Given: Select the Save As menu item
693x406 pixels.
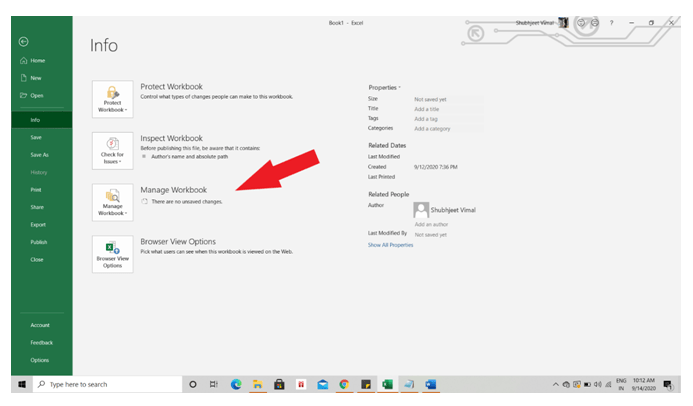Looking at the screenshot, I should [x=39, y=155].
